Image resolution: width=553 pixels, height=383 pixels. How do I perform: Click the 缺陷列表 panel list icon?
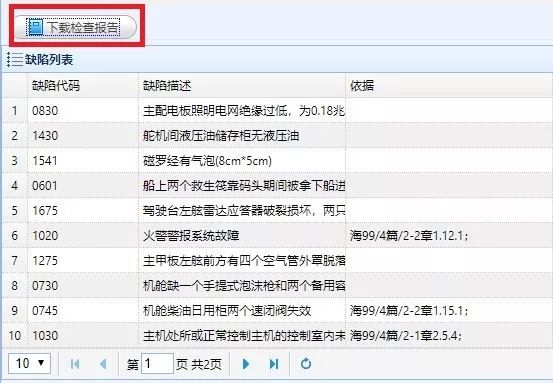(x=15, y=60)
